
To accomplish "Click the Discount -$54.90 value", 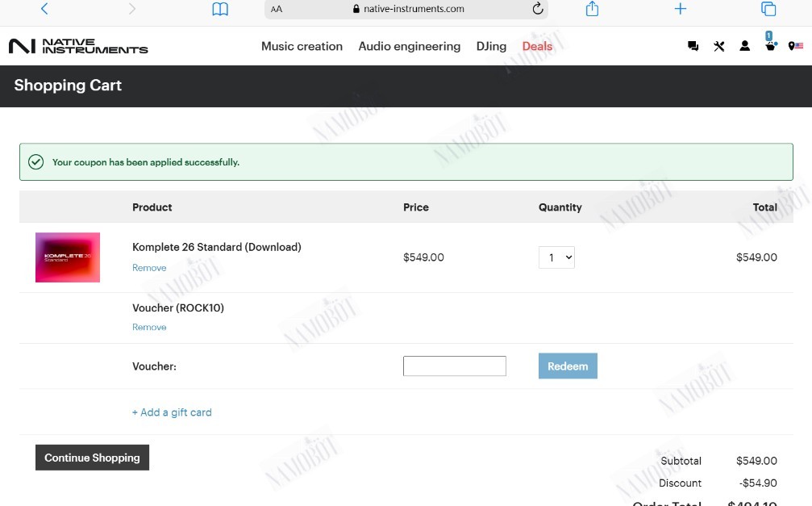I will [758, 483].
